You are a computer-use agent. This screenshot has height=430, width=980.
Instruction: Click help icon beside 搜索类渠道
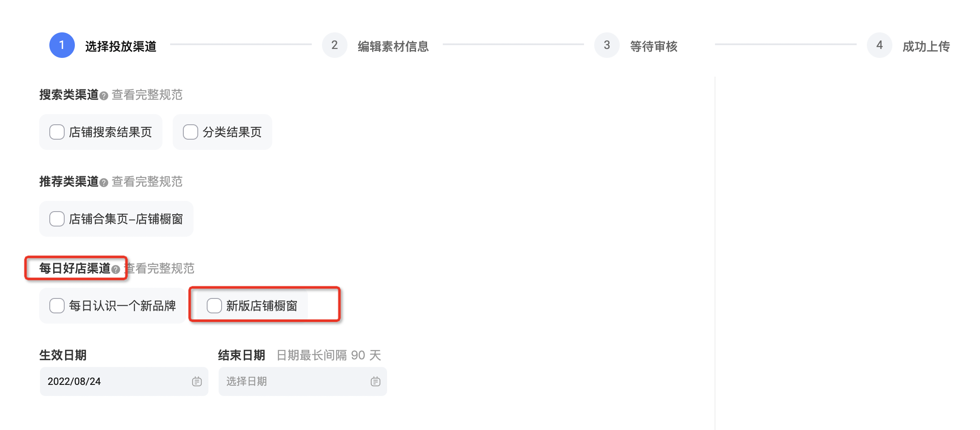[x=103, y=96]
